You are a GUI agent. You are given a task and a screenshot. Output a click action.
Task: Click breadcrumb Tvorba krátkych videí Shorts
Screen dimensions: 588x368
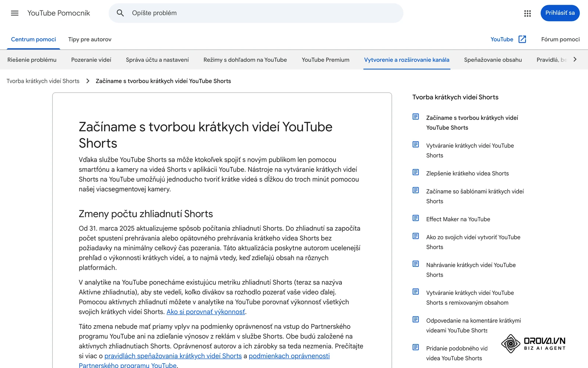[x=43, y=81]
